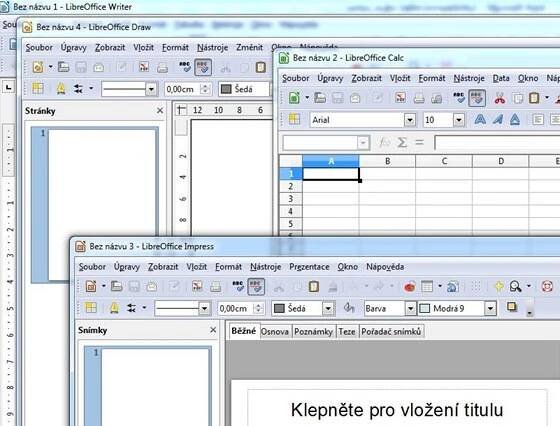Select column B header in Calc
560x426 pixels.
pos(387,161)
